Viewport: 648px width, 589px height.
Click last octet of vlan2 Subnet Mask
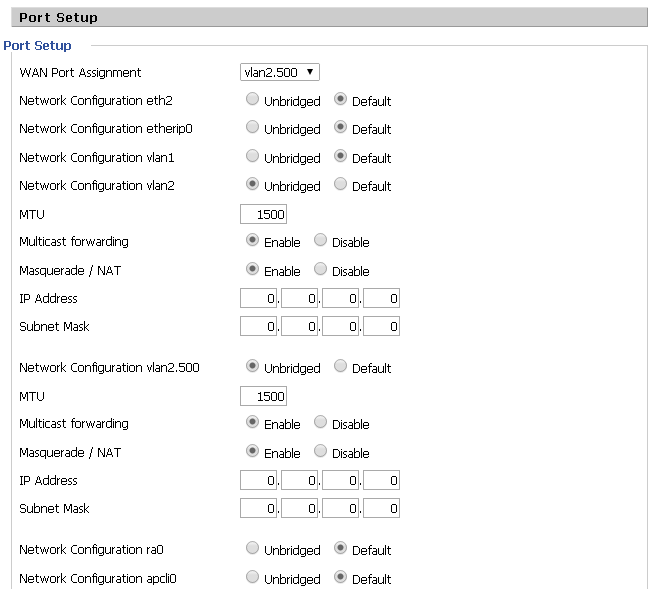click(381, 326)
